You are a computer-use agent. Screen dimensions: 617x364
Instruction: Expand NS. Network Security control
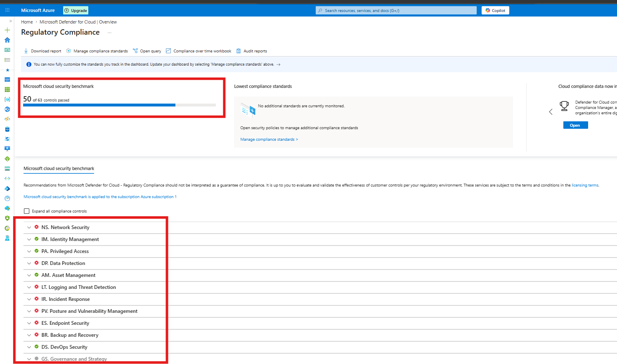[29, 227]
